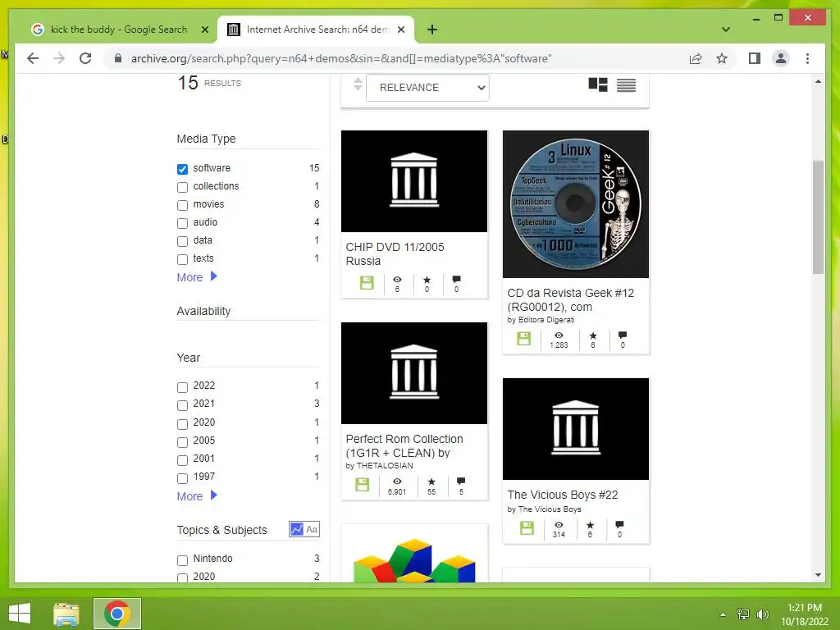View the site security lock icon
The height and width of the screenshot is (630, 840).
pyautogui.click(x=118, y=58)
